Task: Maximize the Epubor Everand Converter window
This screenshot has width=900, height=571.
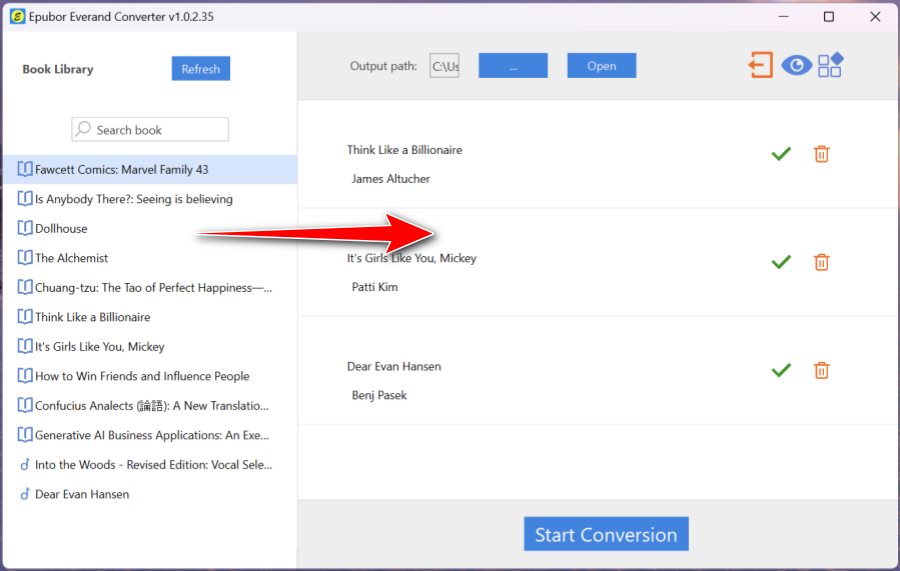Action: coord(829,17)
